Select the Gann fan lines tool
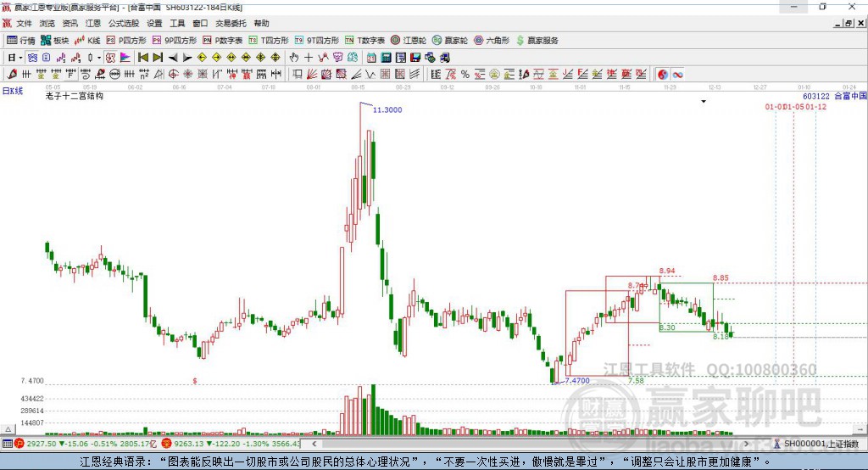The height and width of the screenshot is (470, 868). (x=312, y=75)
